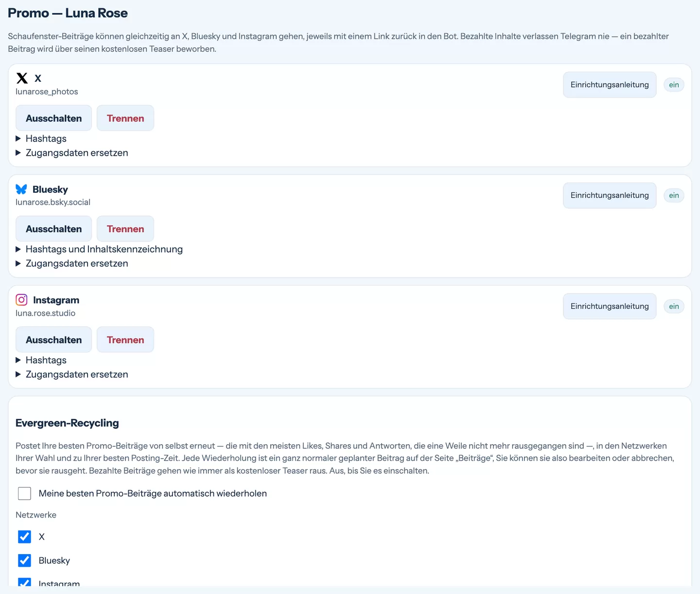Open Einrichtungsanleitung for X
This screenshot has width=700, height=594.
(x=610, y=85)
